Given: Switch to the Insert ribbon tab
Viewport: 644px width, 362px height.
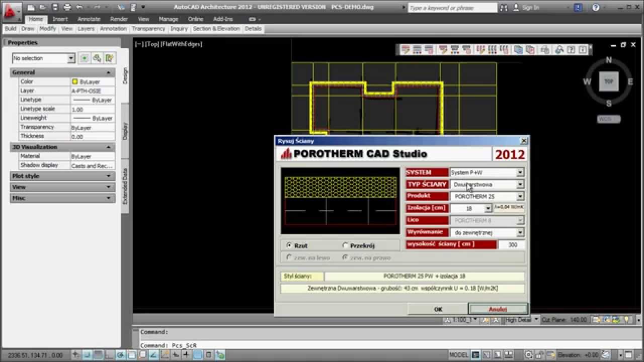Looking at the screenshot, I should click(x=60, y=19).
